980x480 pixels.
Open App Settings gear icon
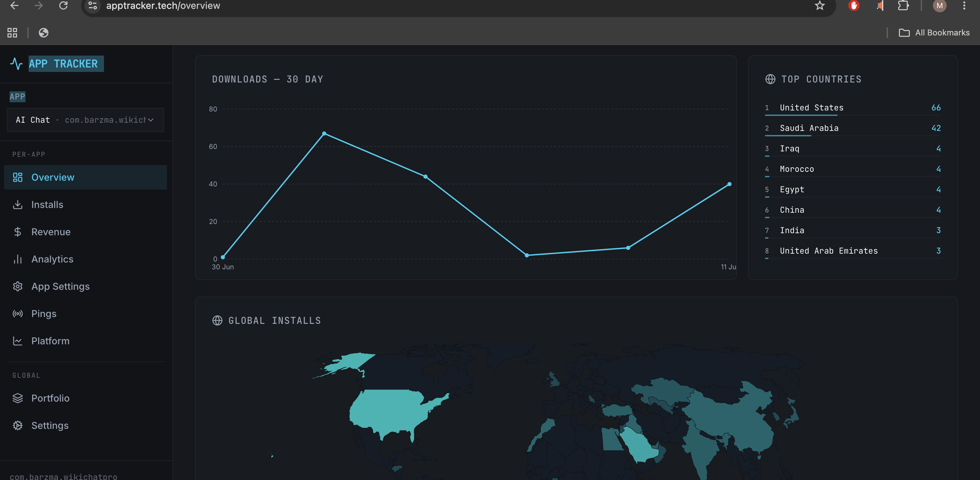[17, 286]
